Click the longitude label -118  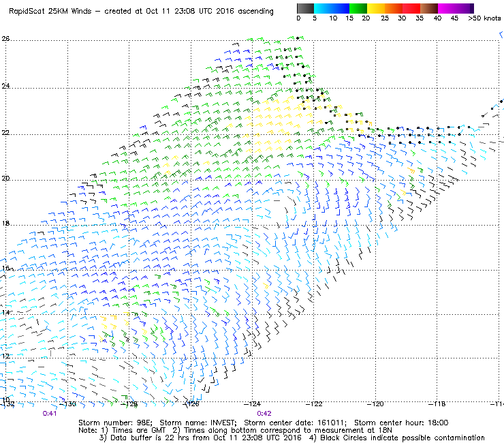click(437, 404)
